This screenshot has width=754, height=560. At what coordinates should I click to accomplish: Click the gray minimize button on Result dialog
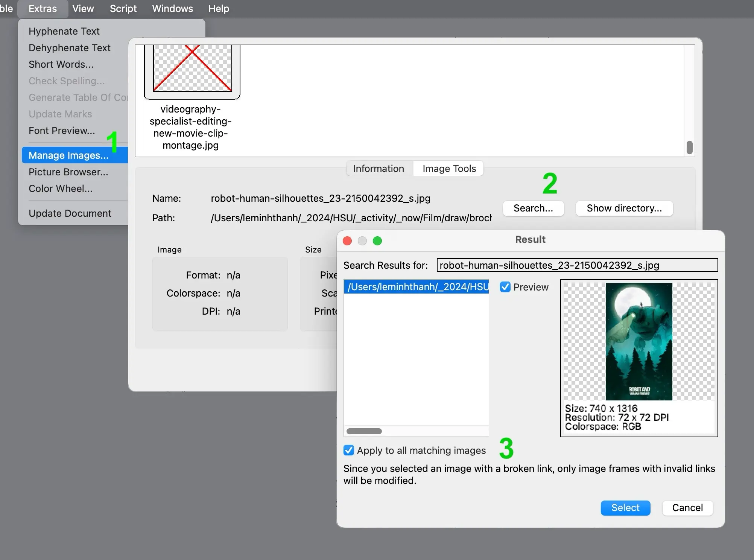pyautogui.click(x=362, y=241)
